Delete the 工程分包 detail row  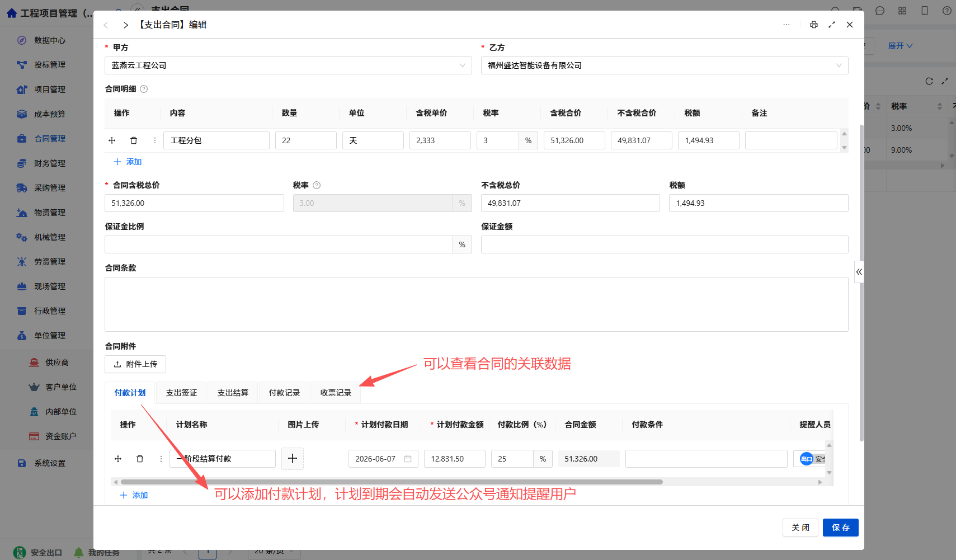(134, 140)
